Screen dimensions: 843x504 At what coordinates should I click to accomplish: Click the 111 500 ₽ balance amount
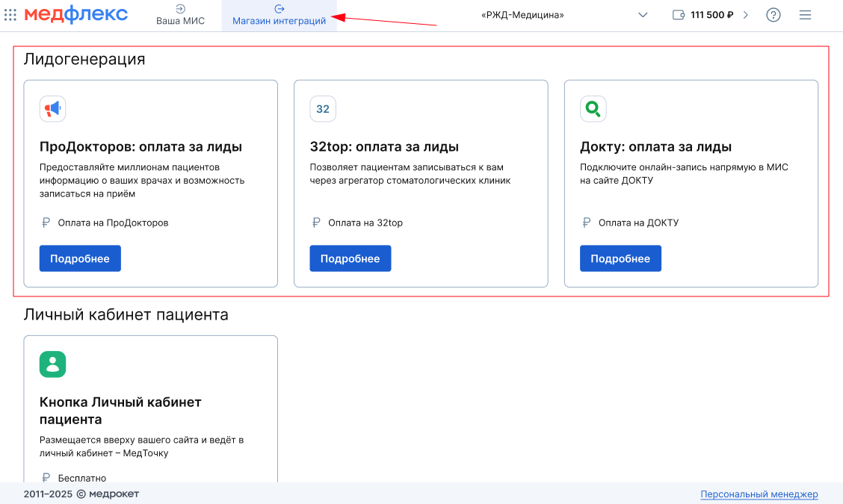coord(711,15)
